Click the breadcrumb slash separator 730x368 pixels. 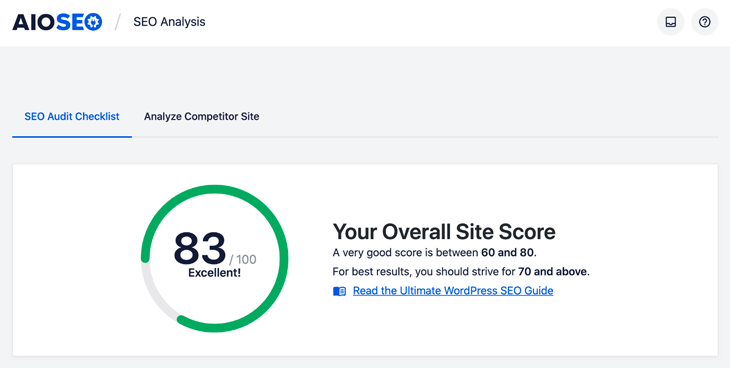(118, 22)
